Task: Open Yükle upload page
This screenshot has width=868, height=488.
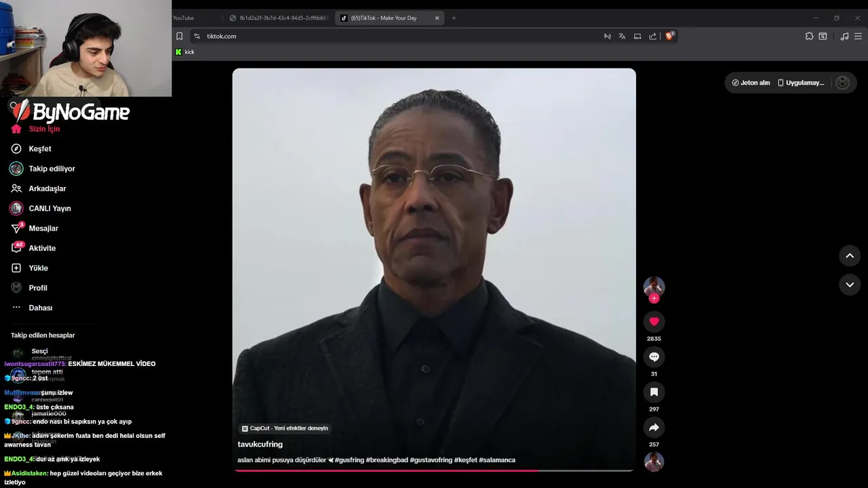Action: point(29,268)
